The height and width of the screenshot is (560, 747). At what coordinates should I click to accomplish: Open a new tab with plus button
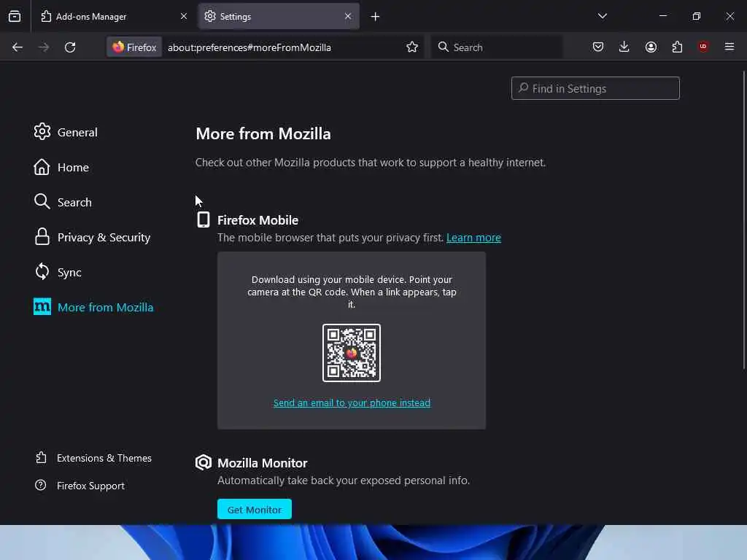click(375, 17)
